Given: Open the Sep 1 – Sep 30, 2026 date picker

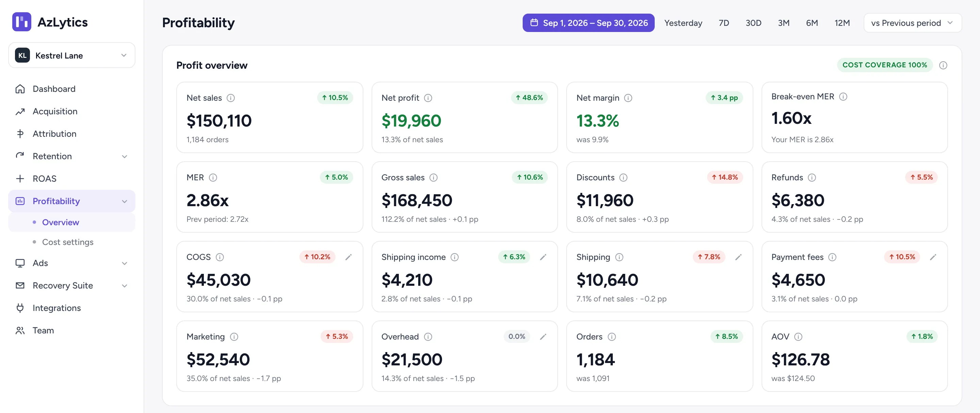Looking at the screenshot, I should coord(588,23).
